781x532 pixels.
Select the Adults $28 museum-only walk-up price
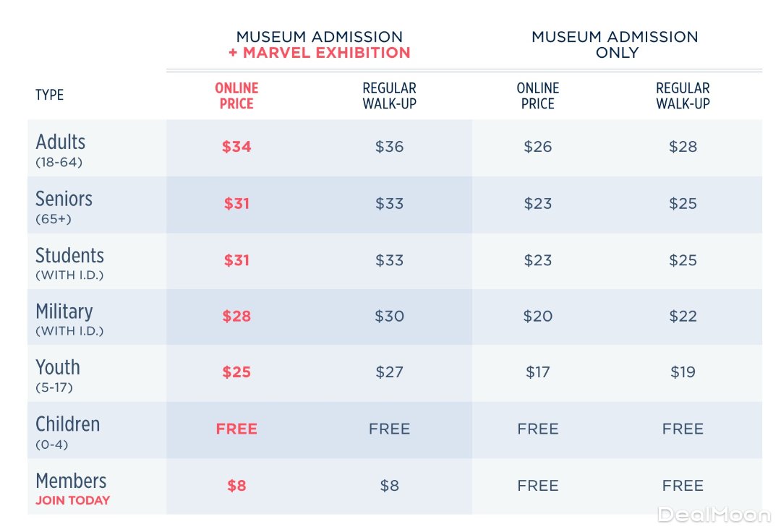683,147
